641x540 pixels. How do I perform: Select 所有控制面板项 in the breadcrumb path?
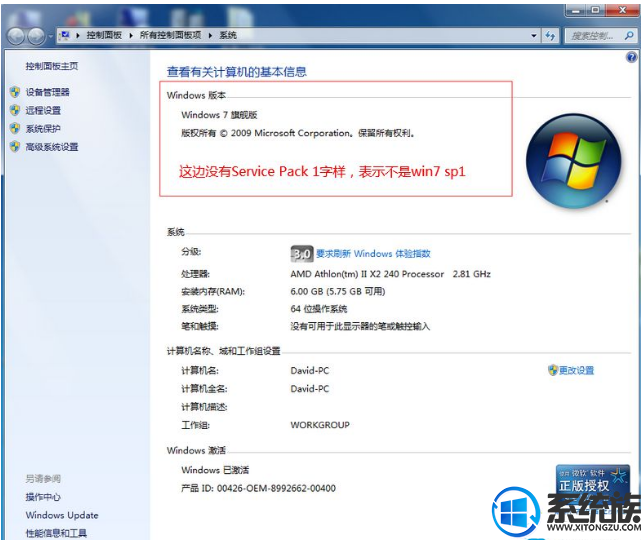point(170,36)
